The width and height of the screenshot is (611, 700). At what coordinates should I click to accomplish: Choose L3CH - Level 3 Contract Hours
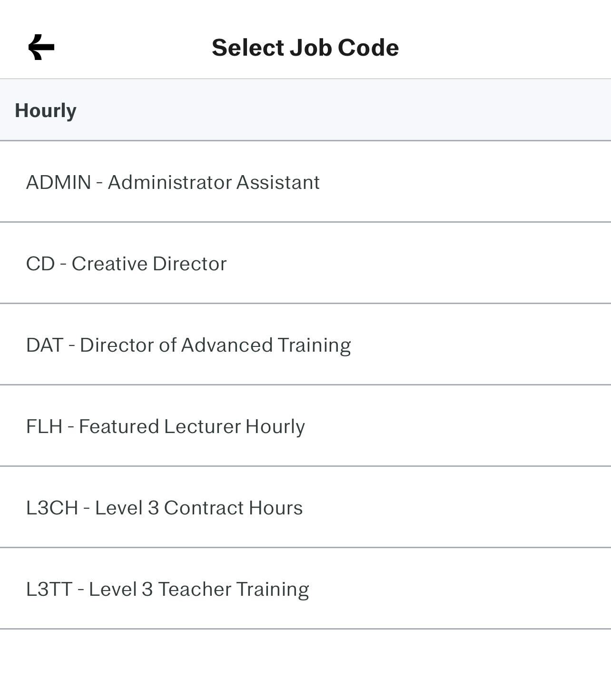[305, 507]
